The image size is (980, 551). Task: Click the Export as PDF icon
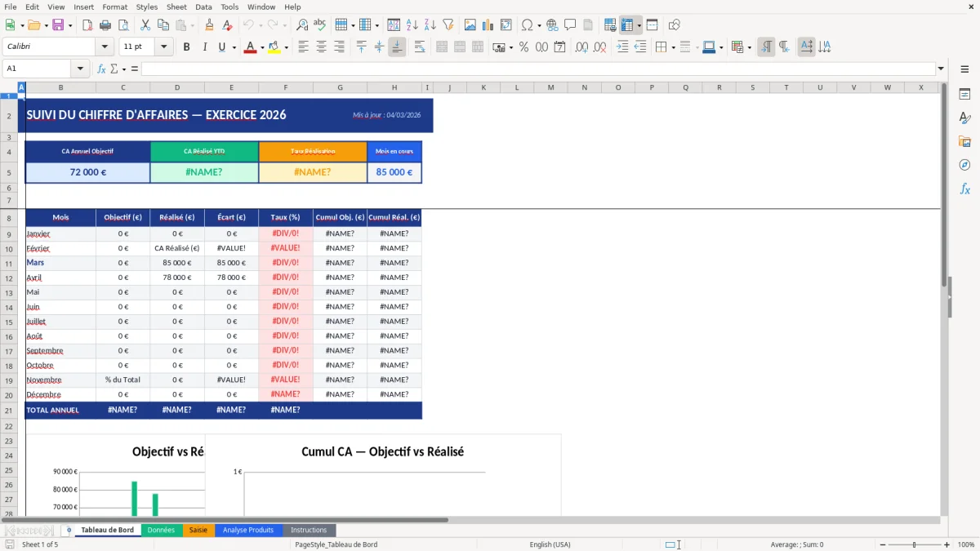[x=87, y=25]
